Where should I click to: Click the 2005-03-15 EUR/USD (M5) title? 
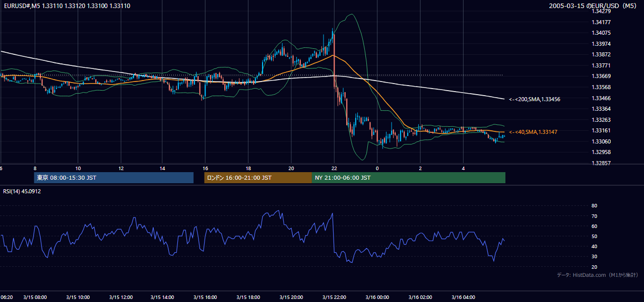tap(593, 6)
